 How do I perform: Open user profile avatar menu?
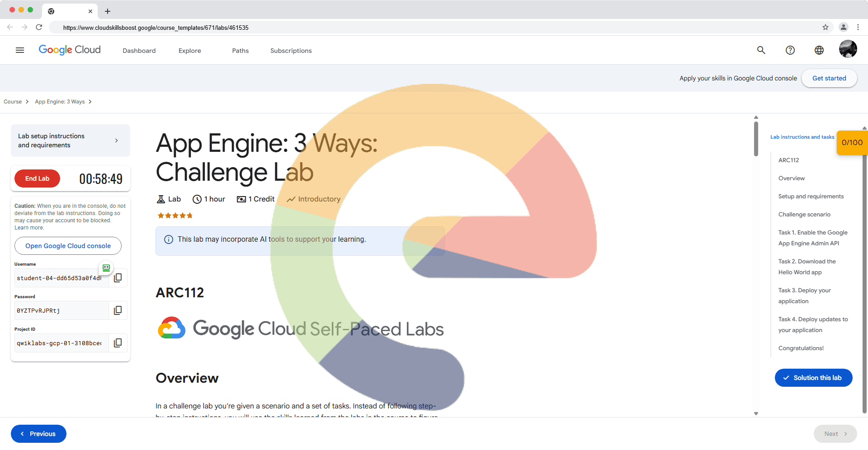tap(848, 49)
